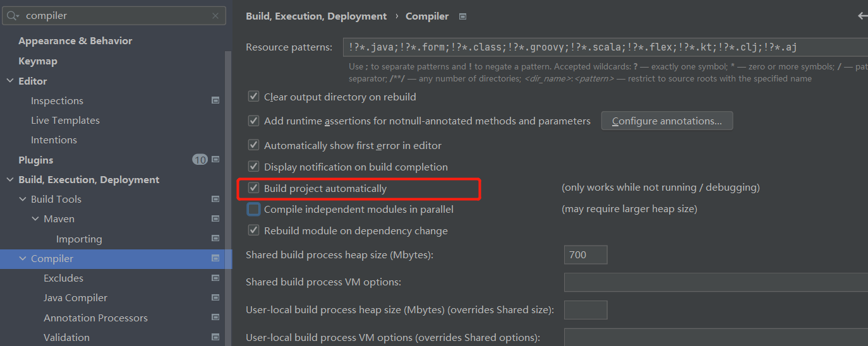Click the search magnifier icon

tap(13, 16)
